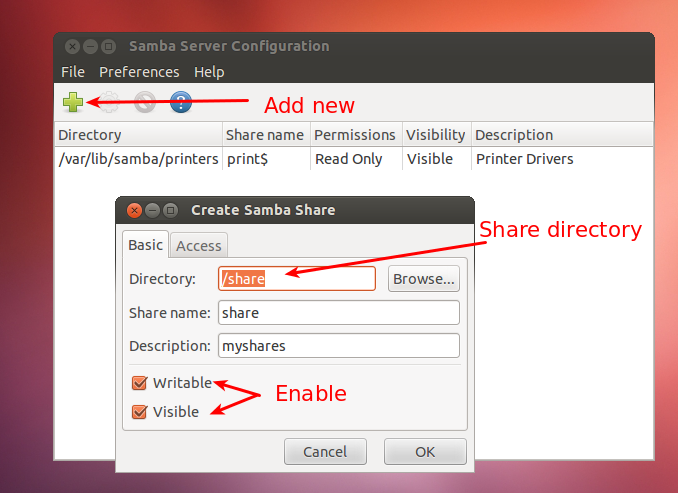Toggle the Visible checkbox

pos(139,412)
